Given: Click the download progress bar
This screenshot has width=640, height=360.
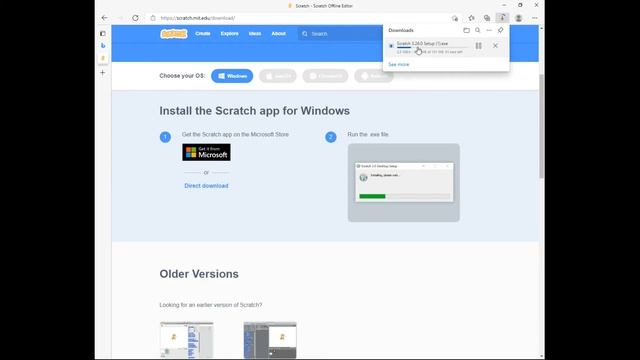Looking at the screenshot, I should point(432,47).
